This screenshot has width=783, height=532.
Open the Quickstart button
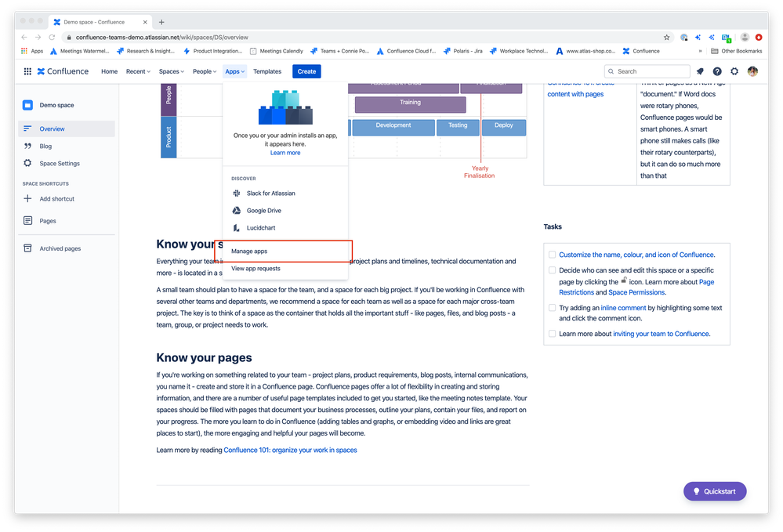(715, 491)
